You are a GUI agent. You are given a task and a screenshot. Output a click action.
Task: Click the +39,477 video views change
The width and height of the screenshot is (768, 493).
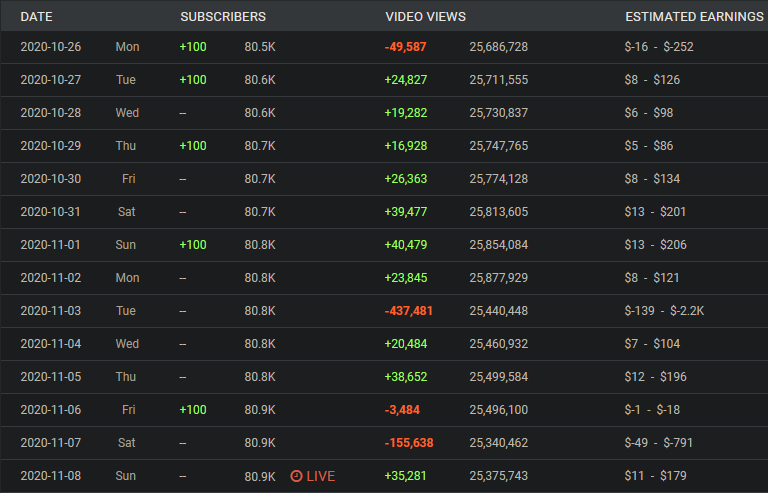(406, 212)
